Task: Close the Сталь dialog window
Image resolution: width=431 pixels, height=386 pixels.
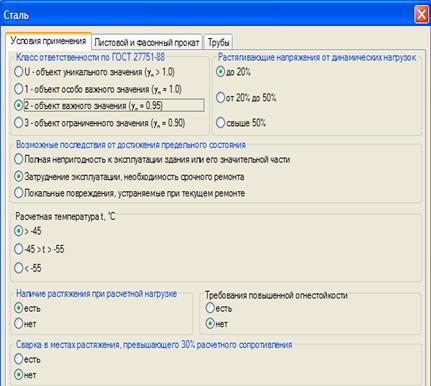Action: pos(421,15)
